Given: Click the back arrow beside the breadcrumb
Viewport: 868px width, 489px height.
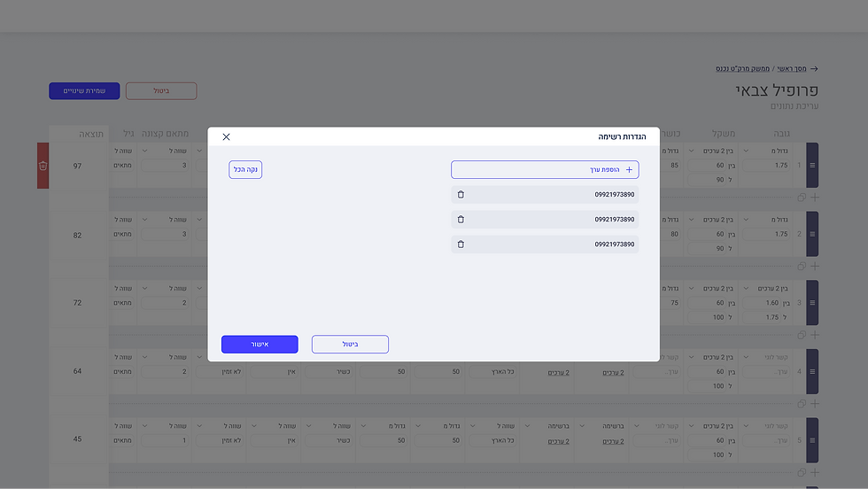Looking at the screenshot, I should tap(814, 69).
